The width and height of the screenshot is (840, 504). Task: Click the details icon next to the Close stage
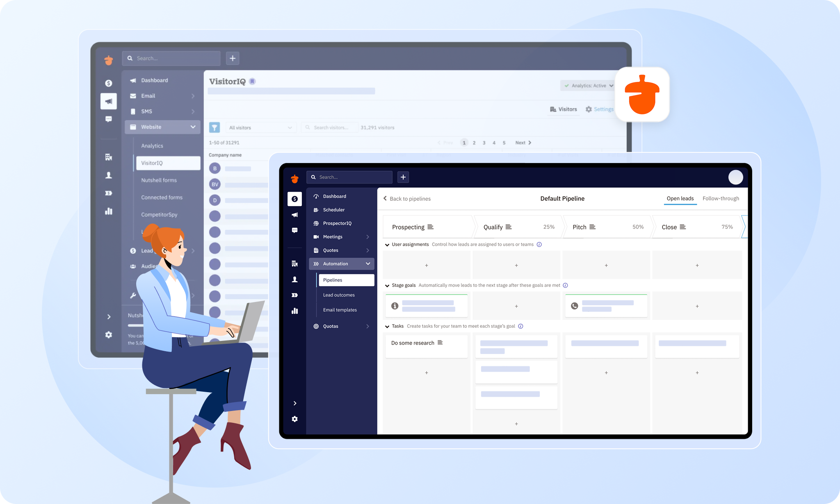tap(682, 227)
